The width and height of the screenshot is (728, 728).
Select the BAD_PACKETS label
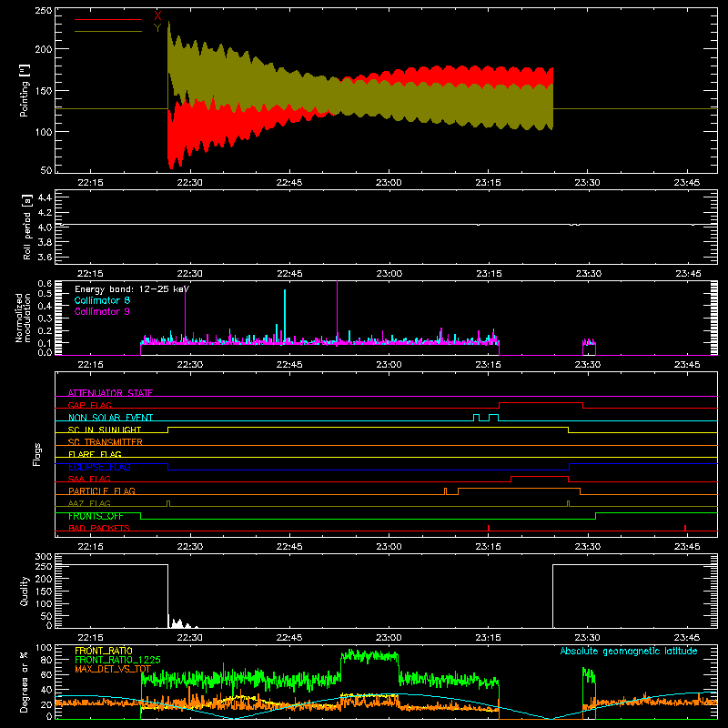[x=99, y=528]
